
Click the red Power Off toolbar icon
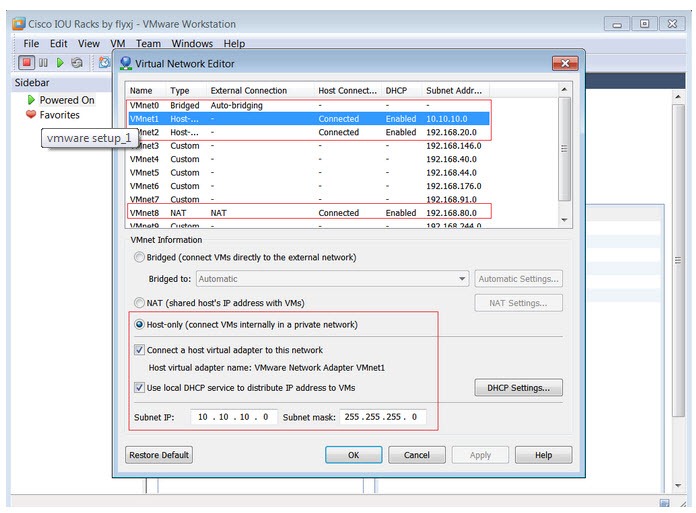pyautogui.click(x=26, y=63)
